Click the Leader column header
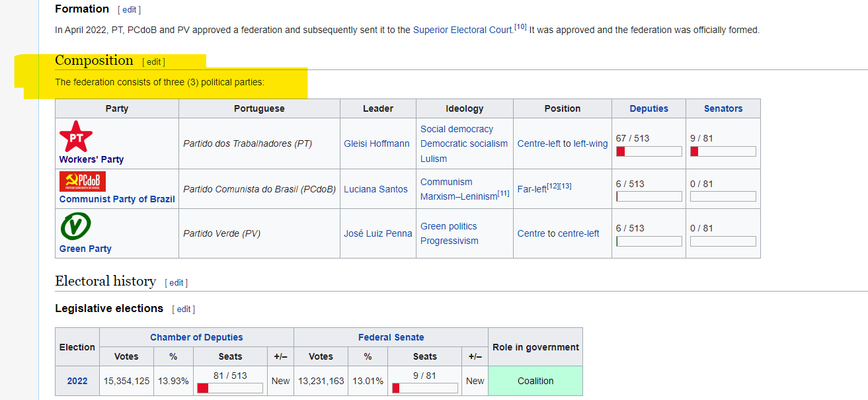The width and height of the screenshot is (868, 400). 378,108
